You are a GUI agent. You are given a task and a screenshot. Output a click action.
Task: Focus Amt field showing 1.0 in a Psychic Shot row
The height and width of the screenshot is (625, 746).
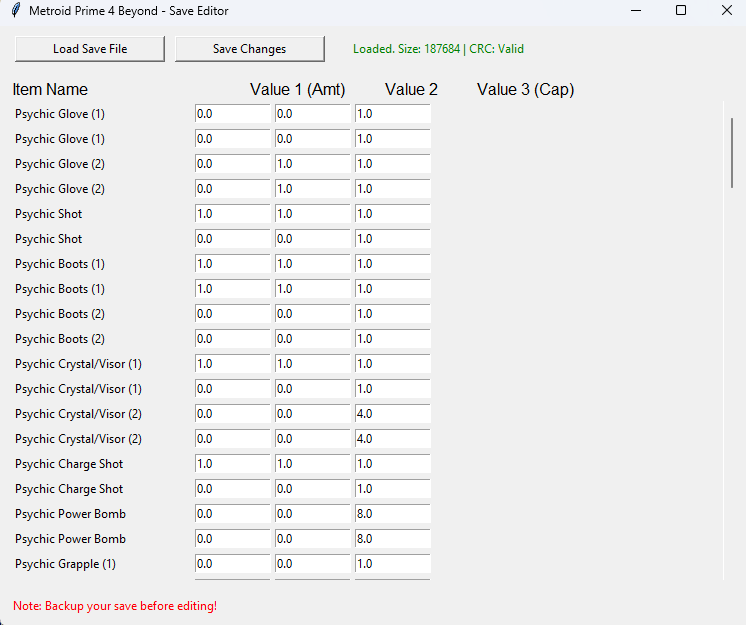coord(232,214)
